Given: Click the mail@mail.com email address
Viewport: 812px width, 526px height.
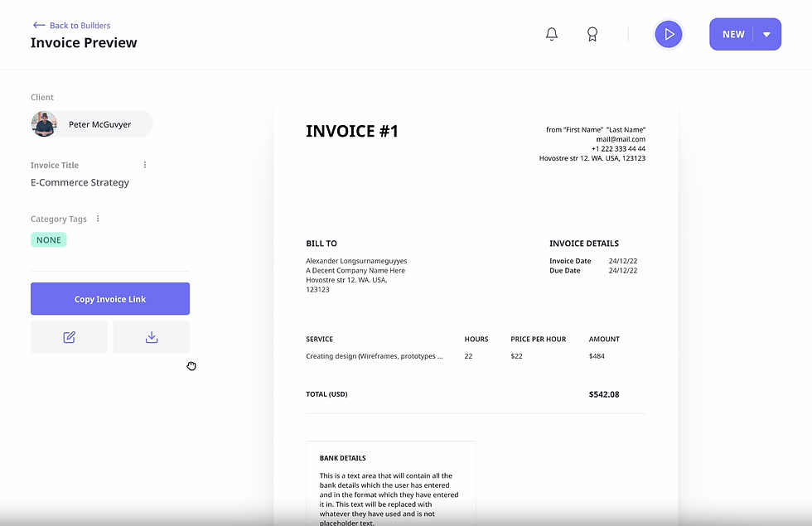Looking at the screenshot, I should 621,138.
